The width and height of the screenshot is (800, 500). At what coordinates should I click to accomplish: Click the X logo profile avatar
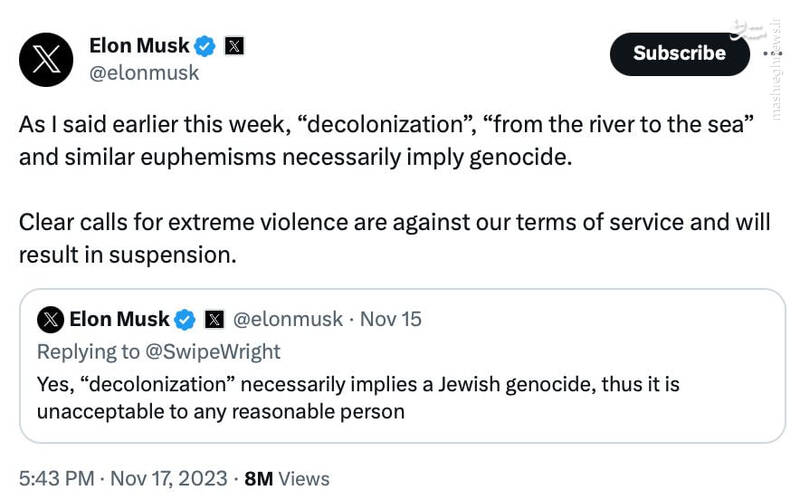tap(46, 59)
